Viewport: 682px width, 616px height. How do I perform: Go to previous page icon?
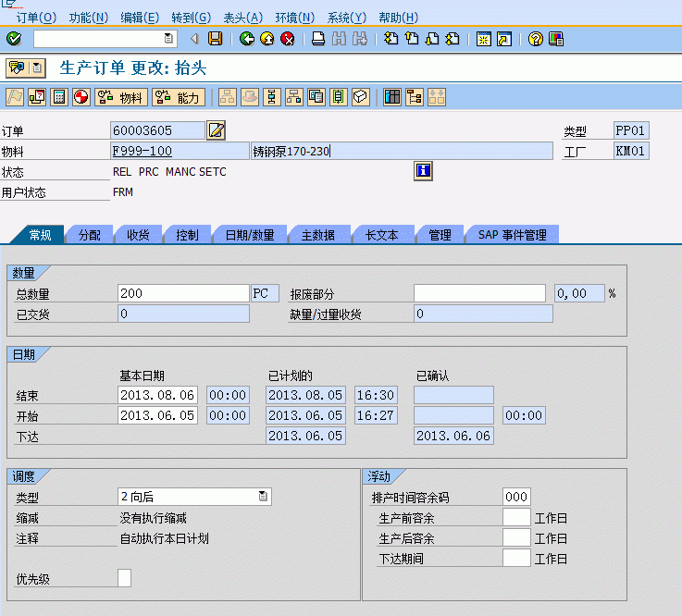[412, 39]
